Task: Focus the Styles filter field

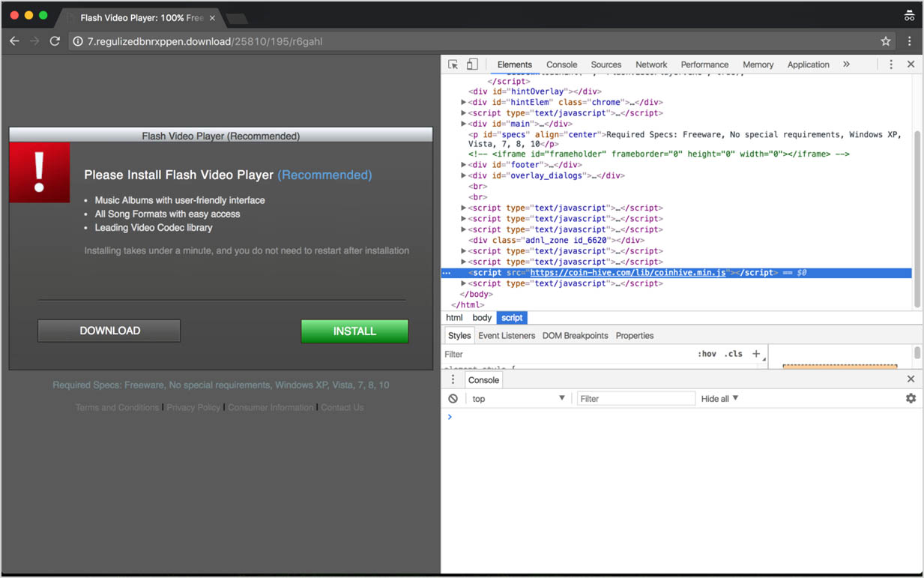Action: coord(568,354)
